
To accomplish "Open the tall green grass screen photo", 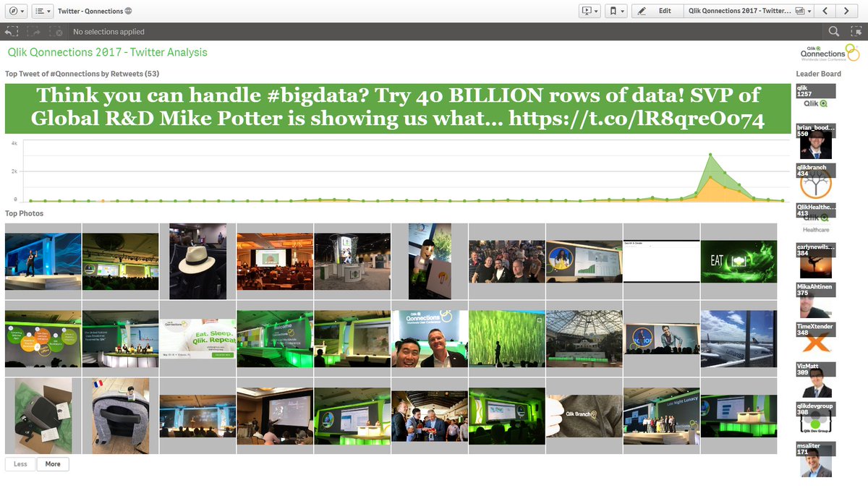I will pos(506,338).
